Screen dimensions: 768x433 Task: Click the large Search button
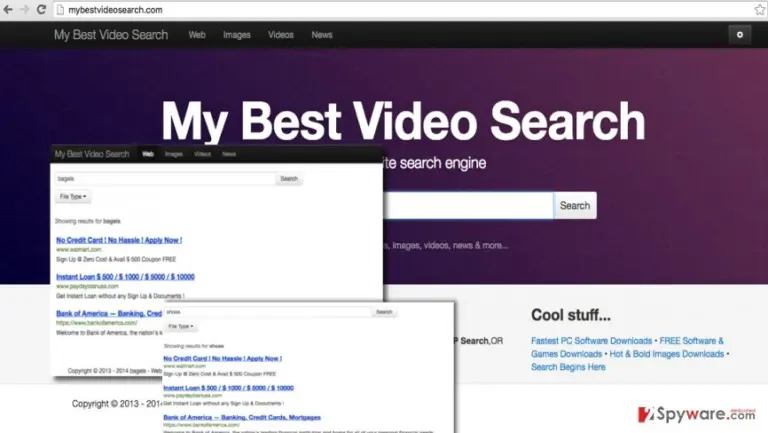575,205
